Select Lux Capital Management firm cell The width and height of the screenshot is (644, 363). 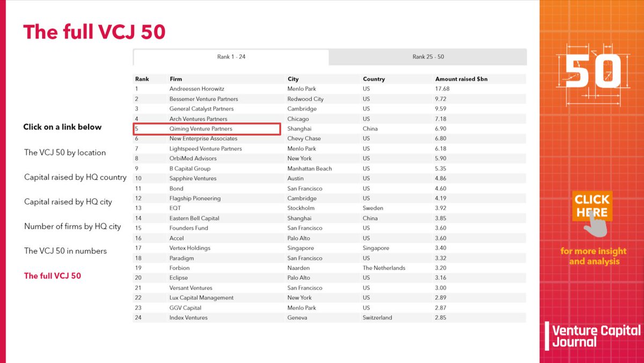[202, 297]
